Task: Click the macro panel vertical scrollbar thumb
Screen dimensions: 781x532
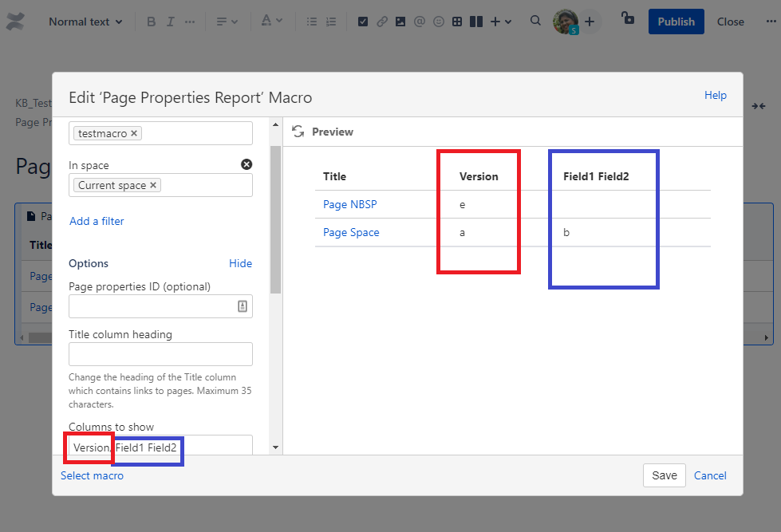Action: coord(275,219)
